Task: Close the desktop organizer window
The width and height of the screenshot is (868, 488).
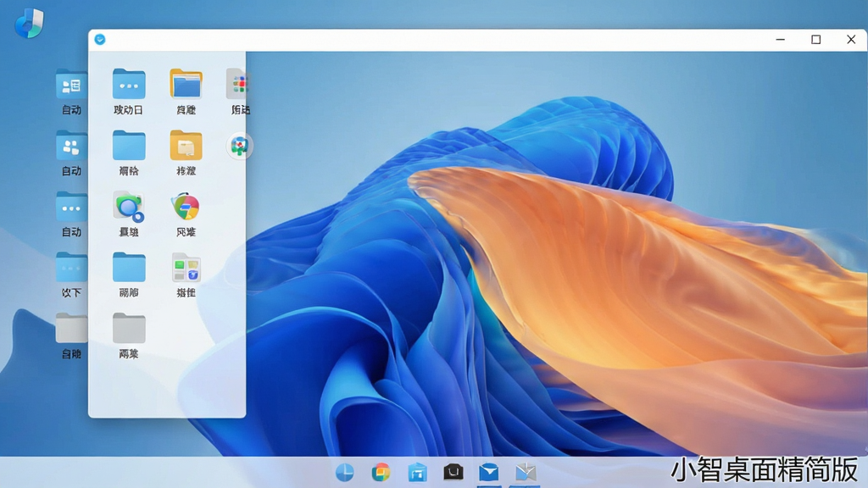Action: 851,39
